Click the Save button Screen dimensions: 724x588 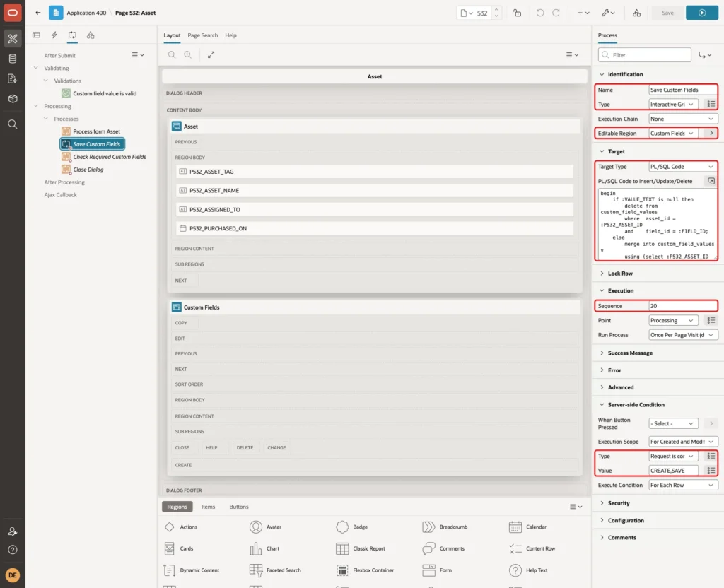(x=667, y=13)
